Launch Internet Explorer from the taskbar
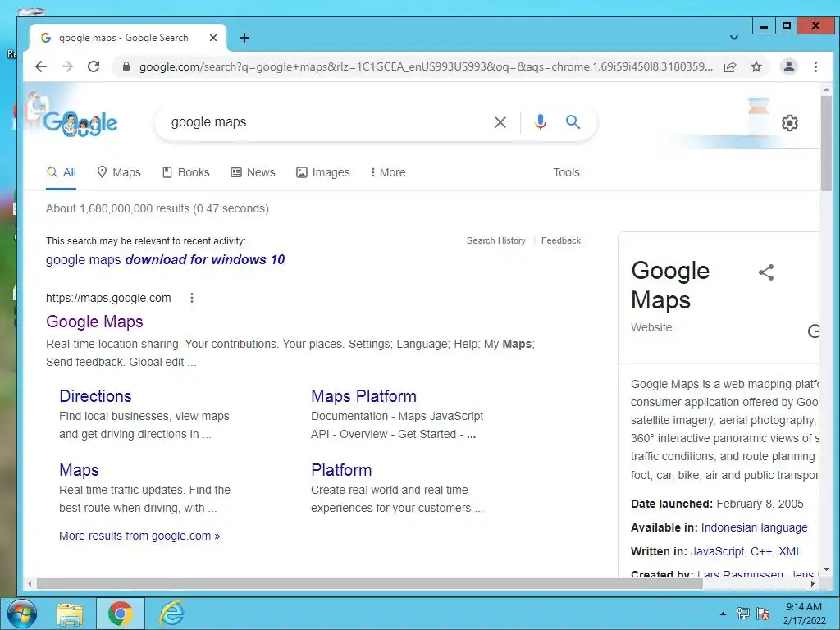Image resolution: width=840 pixels, height=630 pixels. tap(171, 614)
